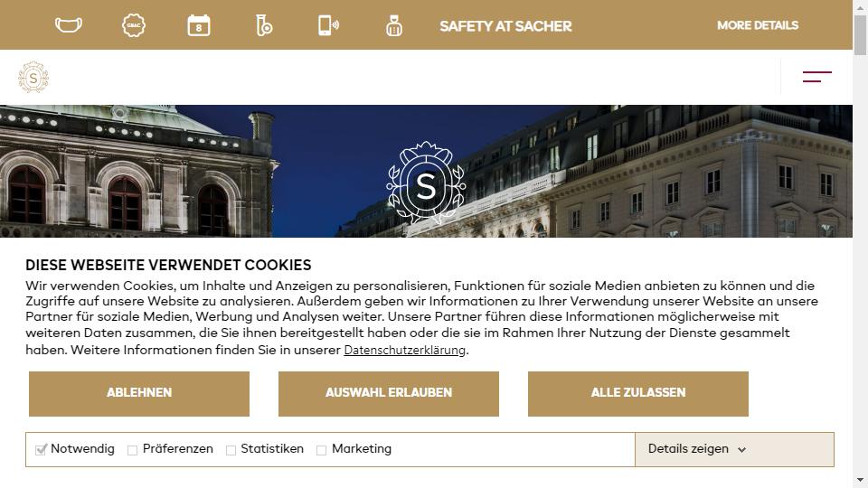This screenshot has height=488, width=868.
Task: Click the test tube icon
Action: (x=264, y=25)
